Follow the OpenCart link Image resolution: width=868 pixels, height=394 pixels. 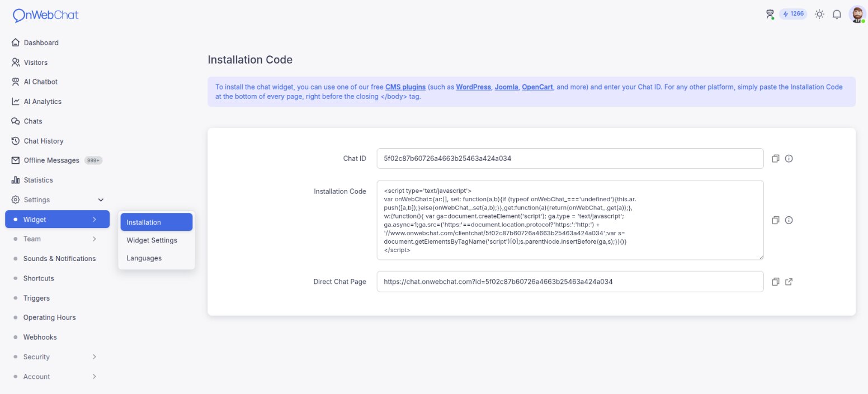[537, 87]
